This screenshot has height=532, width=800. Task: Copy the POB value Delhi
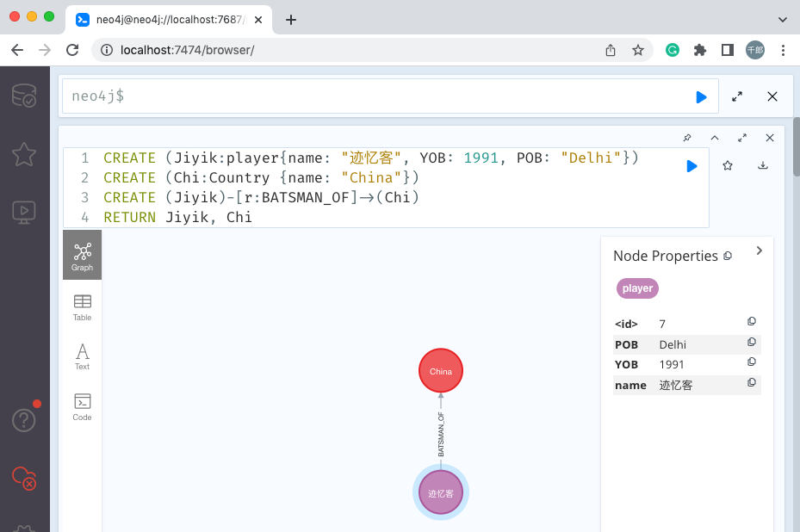(x=752, y=342)
